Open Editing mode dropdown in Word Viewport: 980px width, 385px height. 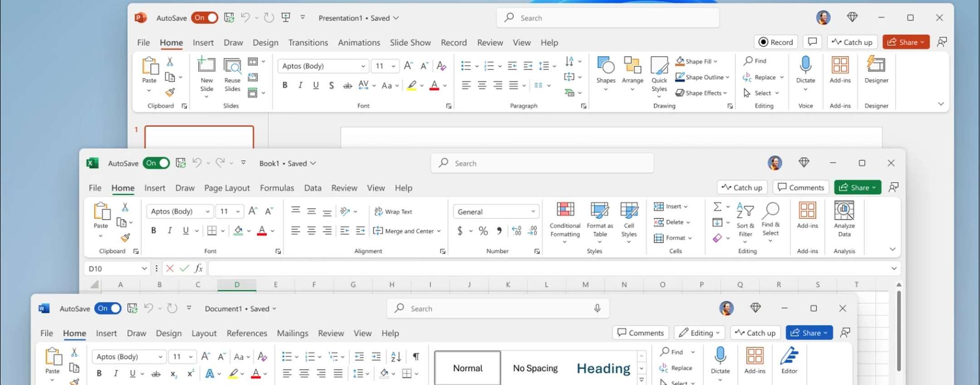699,333
